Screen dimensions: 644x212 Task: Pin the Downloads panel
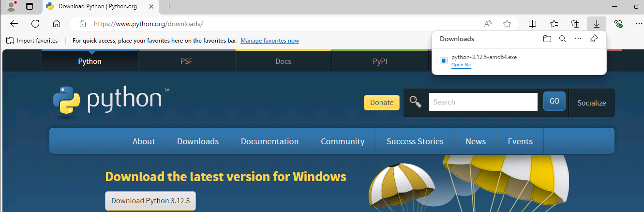594,39
